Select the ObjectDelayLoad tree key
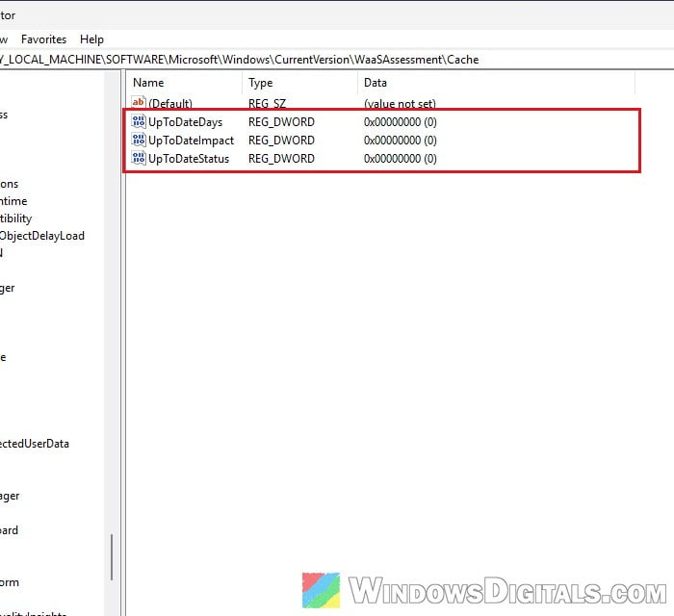This screenshot has width=674, height=616. (x=42, y=236)
